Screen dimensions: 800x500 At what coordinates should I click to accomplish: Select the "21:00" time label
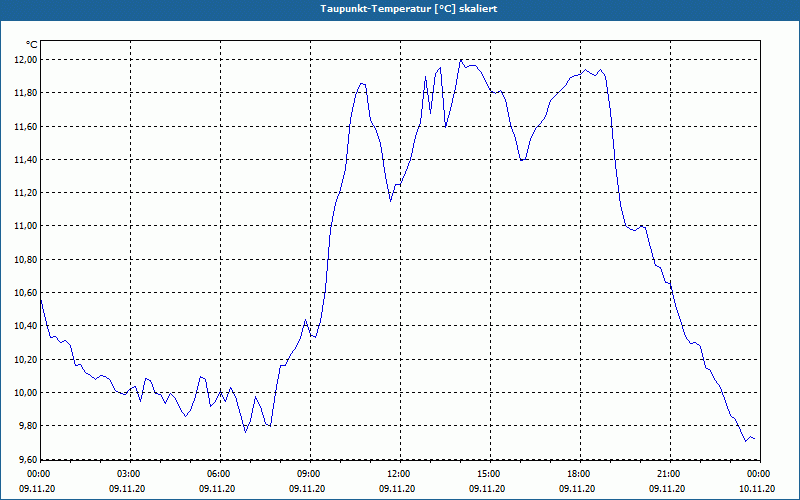(667, 474)
